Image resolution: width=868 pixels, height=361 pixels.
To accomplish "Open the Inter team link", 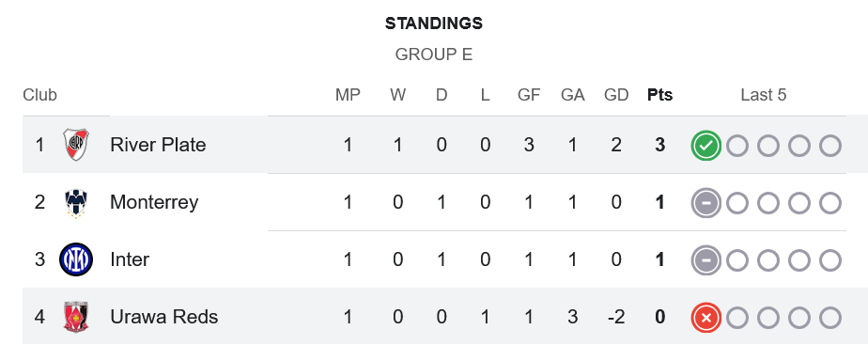I will (x=130, y=259).
